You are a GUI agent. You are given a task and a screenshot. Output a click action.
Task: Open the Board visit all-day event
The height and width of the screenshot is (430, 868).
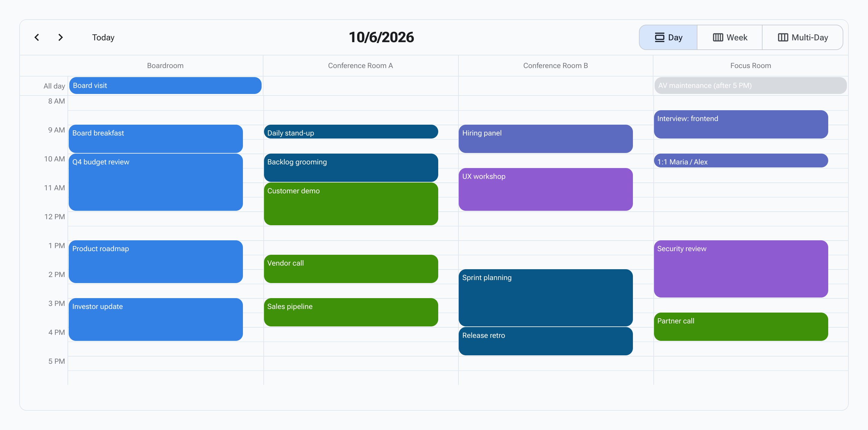click(x=165, y=86)
